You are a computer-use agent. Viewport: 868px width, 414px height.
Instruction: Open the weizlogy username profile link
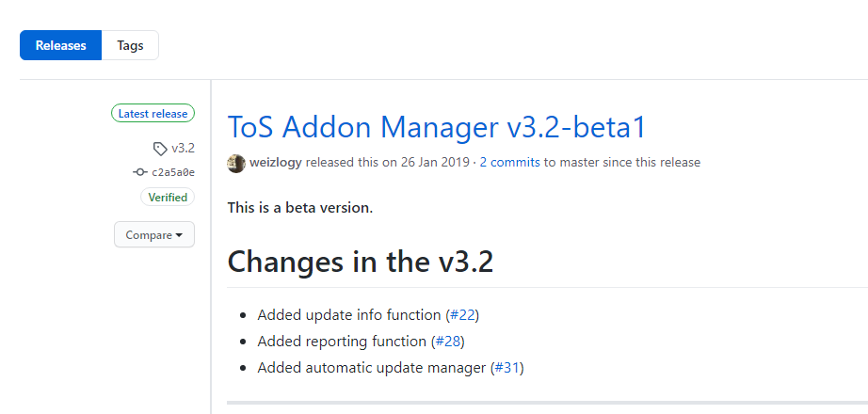(x=276, y=163)
